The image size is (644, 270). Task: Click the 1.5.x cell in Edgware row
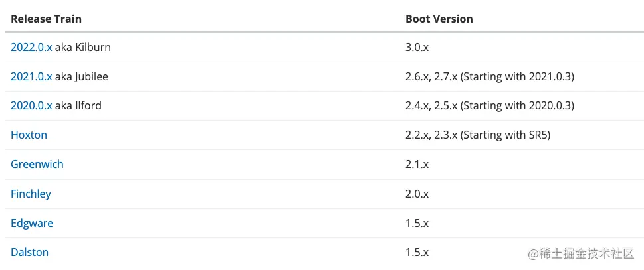(417, 223)
